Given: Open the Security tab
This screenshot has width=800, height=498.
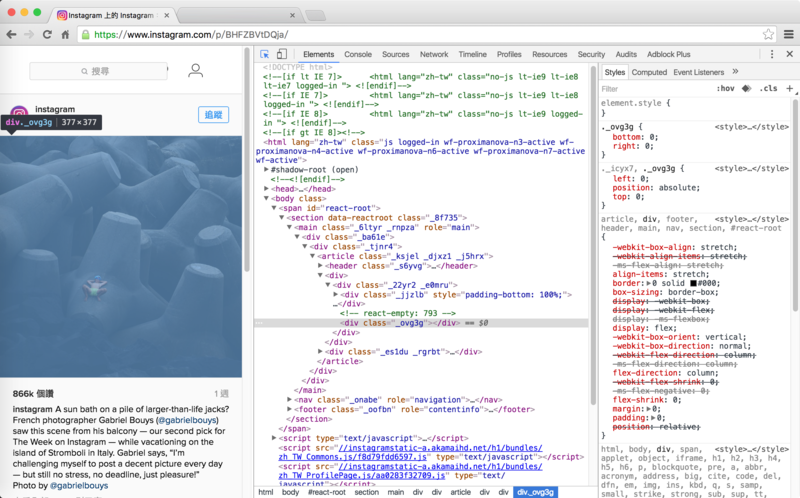Looking at the screenshot, I should (x=591, y=54).
